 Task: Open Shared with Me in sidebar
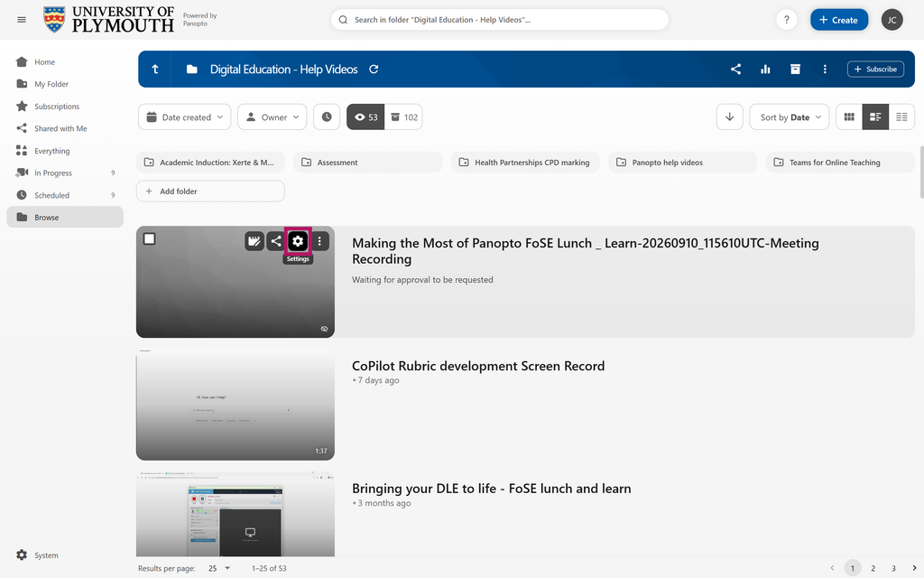(65, 128)
